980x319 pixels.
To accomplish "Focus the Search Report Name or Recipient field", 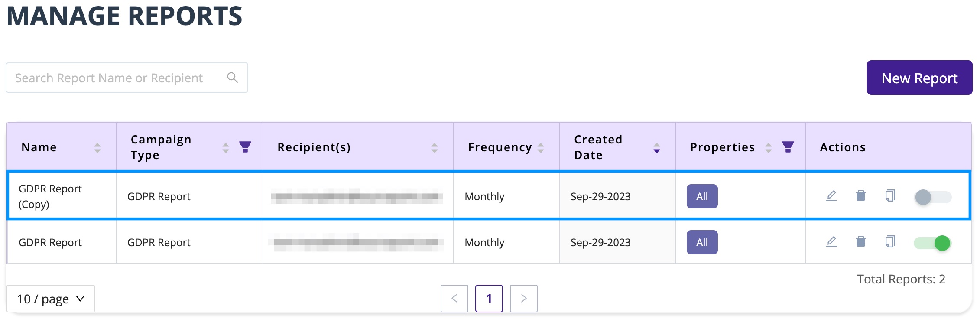I will pyautogui.click(x=127, y=78).
